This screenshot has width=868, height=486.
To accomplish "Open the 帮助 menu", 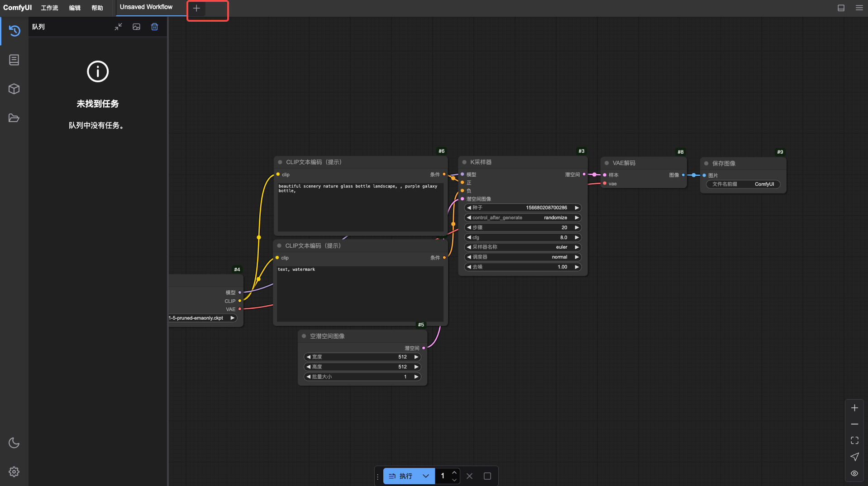I will (97, 8).
